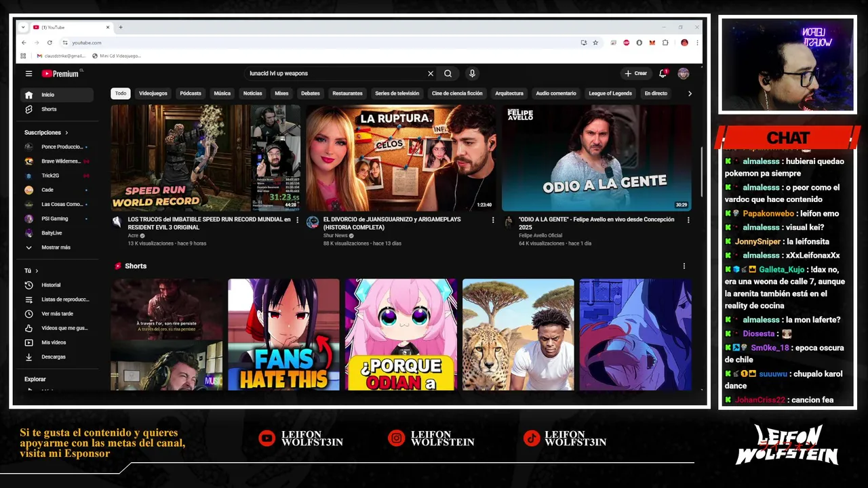868x488 pixels.
Task: Open the Chrome profile avatar
Action: pos(684,42)
